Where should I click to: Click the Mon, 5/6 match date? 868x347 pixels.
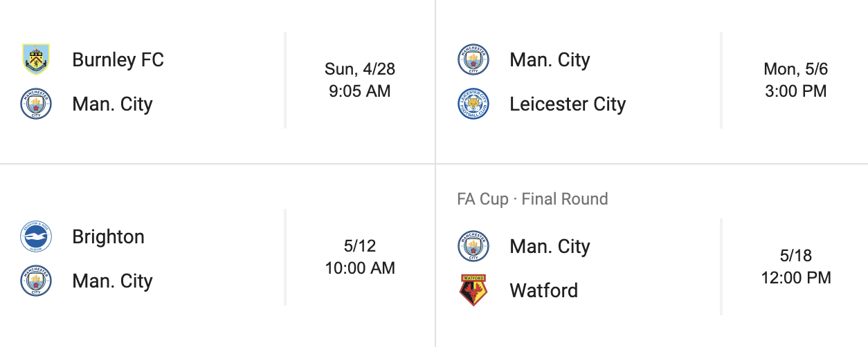(796, 69)
